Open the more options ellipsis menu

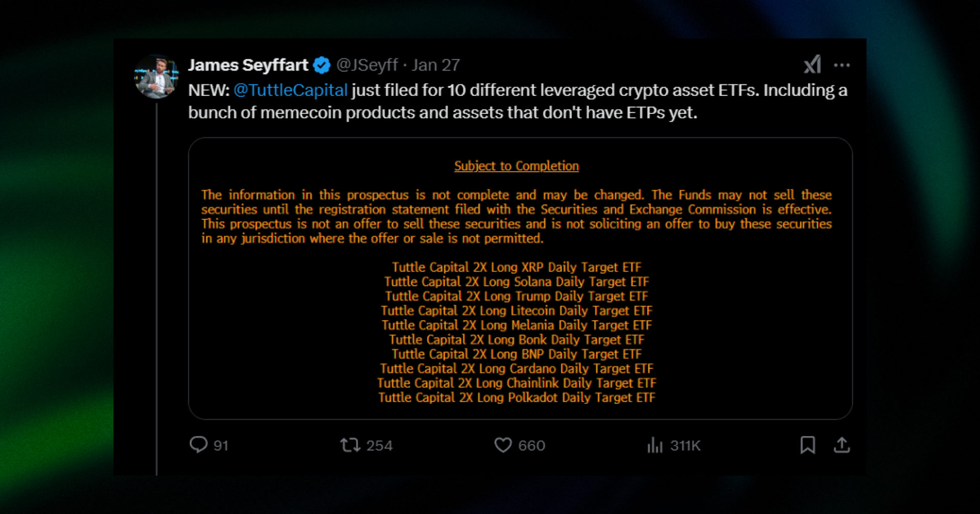[x=843, y=65]
